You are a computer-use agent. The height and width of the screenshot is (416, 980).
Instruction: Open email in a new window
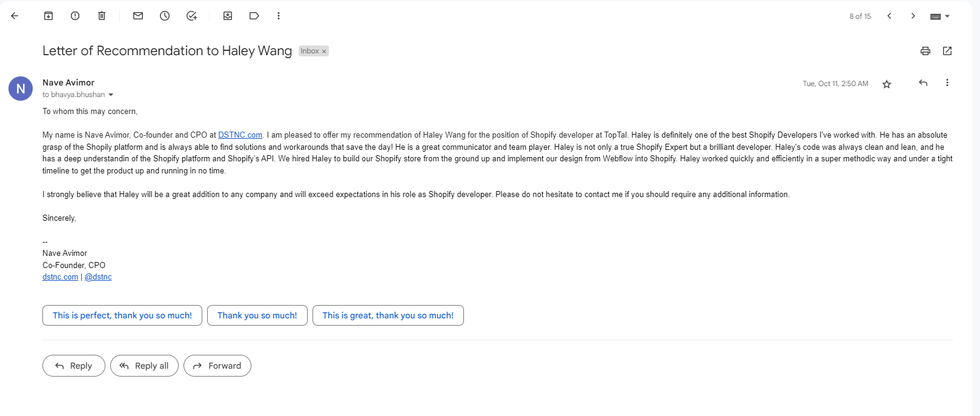(947, 51)
